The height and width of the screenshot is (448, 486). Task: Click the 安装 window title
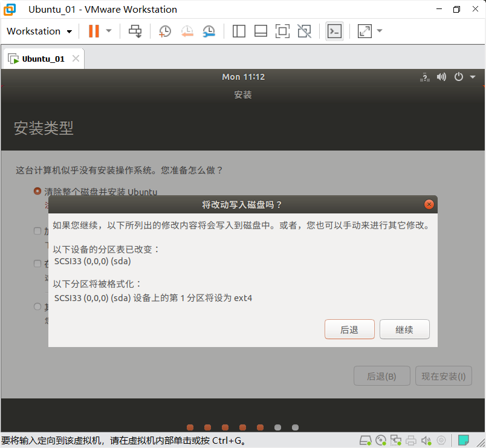point(243,95)
